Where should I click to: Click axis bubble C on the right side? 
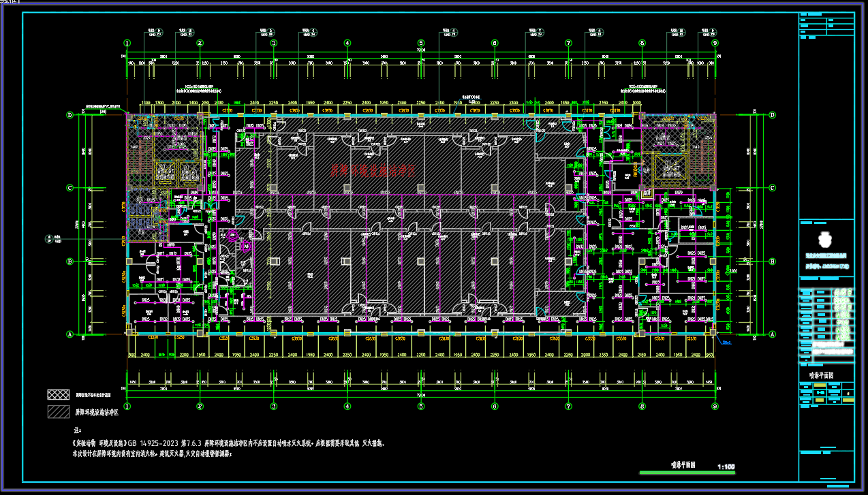click(x=772, y=188)
